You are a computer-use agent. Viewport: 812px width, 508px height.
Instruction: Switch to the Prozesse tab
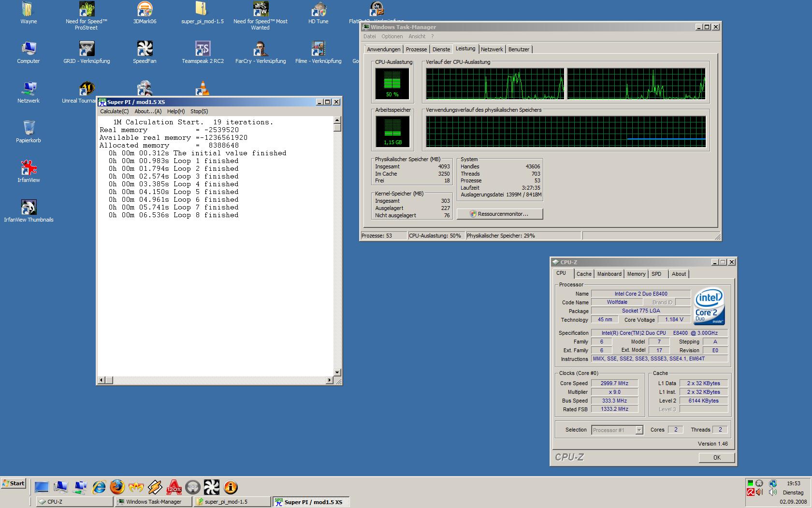(x=416, y=49)
